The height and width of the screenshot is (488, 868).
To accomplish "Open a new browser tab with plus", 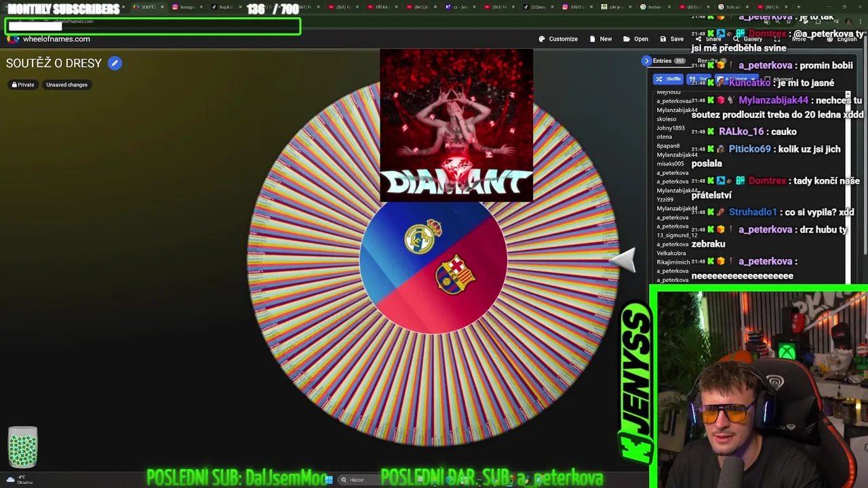I will point(798,7).
